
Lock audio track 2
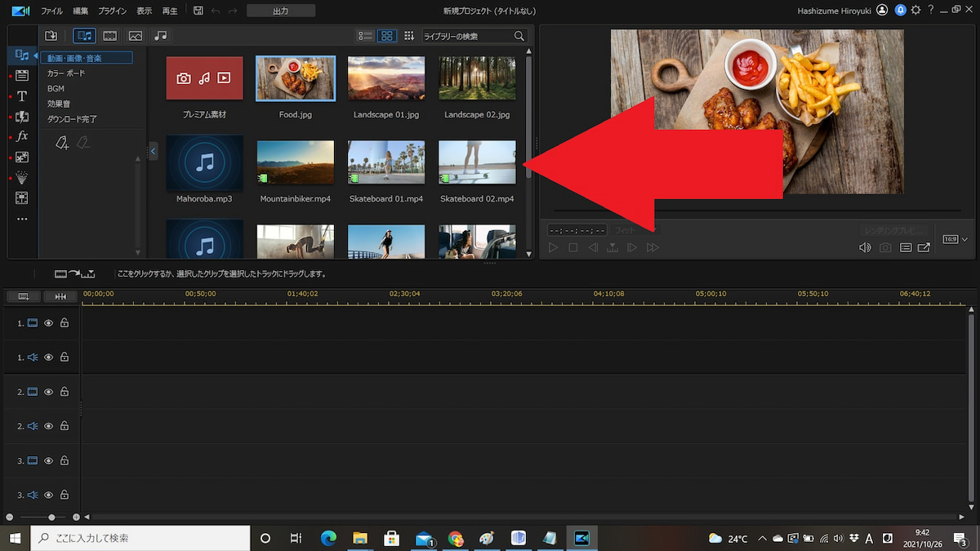pyautogui.click(x=65, y=426)
